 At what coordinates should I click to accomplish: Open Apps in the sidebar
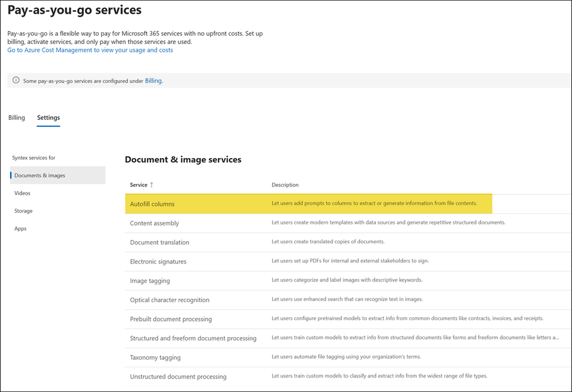pyautogui.click(x=21, y=228)
